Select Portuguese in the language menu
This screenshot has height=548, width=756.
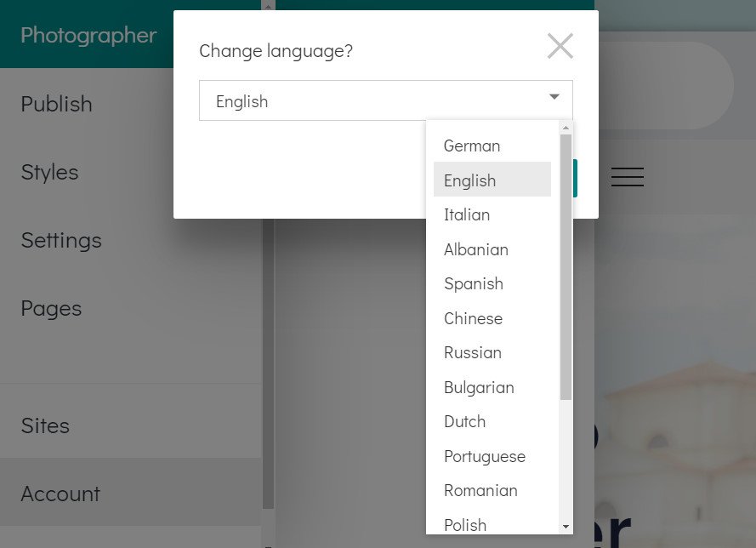pos(484,456)
